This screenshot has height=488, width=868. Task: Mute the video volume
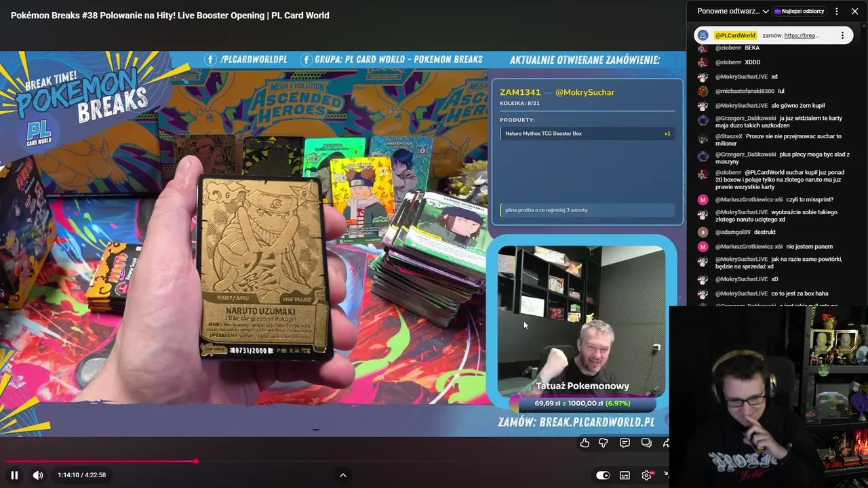click(38, 475)
